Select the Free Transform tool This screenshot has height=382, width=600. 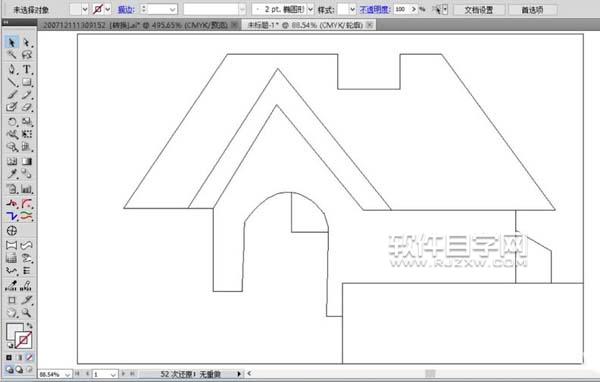tap(26, 134)
